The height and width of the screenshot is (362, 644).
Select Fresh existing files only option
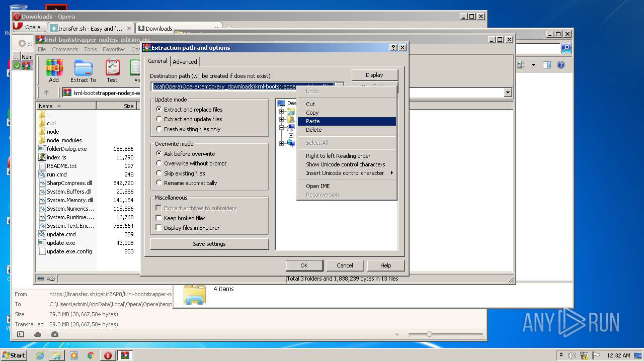coord(159,129)
